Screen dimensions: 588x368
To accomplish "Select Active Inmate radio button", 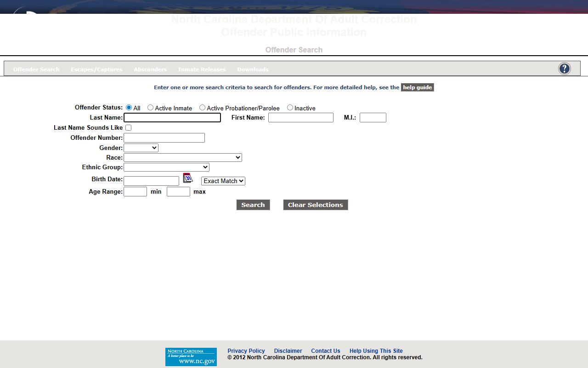I will pyautogui.click(x=150, y=108).
